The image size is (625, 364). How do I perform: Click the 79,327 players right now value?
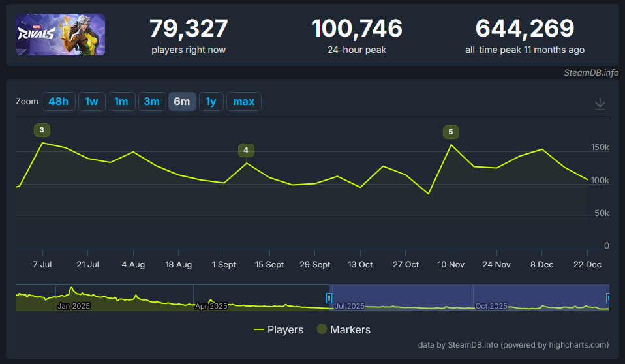pyautogui.click(x=189, y=29)
